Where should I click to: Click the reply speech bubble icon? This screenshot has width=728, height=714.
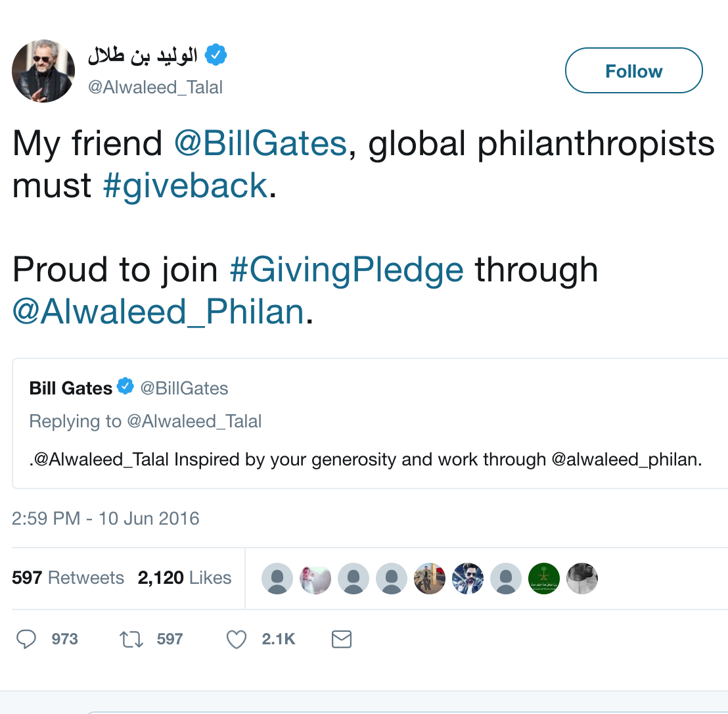pyautogui.click(x=26, y=639)
